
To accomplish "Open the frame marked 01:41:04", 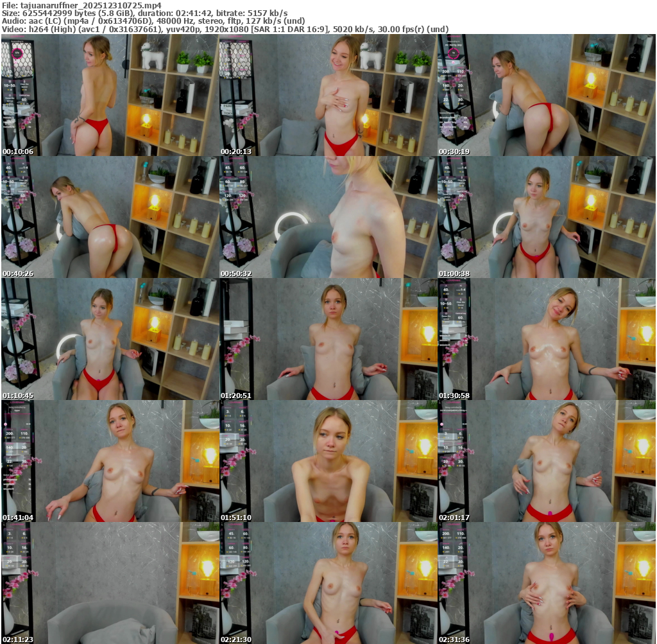I will click(x=110, y=461).
